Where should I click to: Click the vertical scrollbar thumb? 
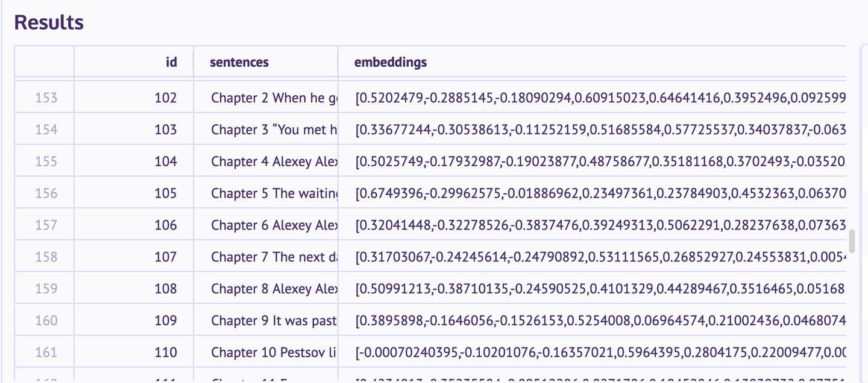pos(852,241)
